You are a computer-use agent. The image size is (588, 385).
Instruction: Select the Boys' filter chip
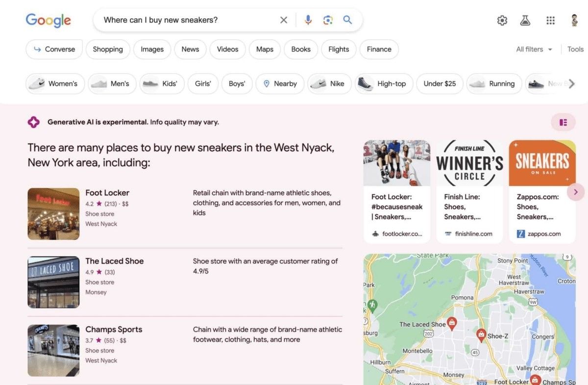pos(237,83)
